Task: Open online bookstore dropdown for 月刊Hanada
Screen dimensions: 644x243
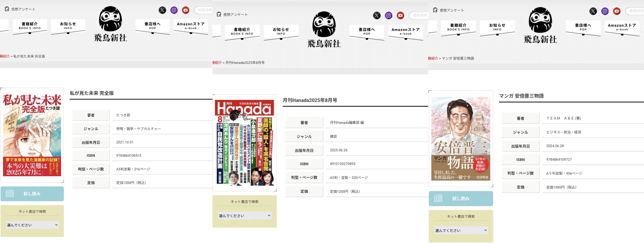Action: click(x=244, y=215)
